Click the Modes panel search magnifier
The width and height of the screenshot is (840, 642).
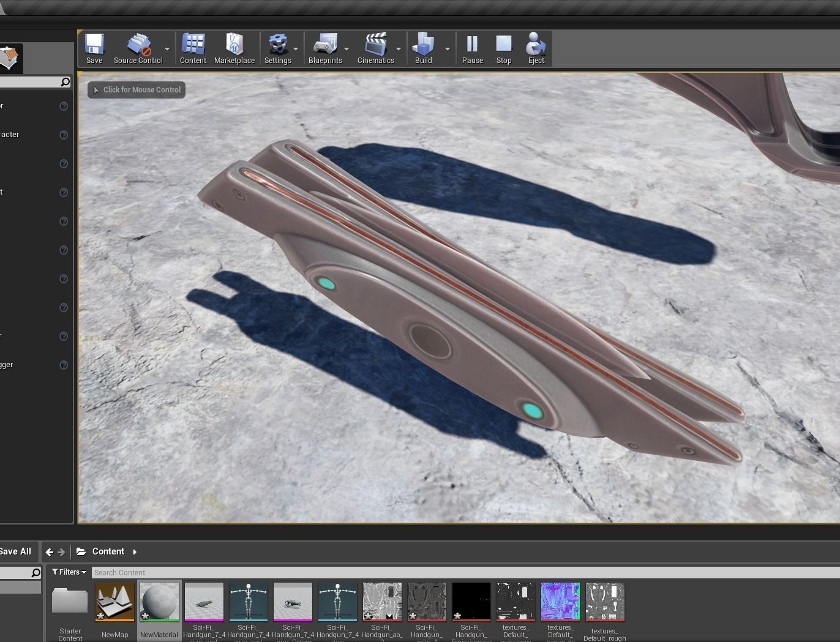pyautogui.click(x=66, y=82)
